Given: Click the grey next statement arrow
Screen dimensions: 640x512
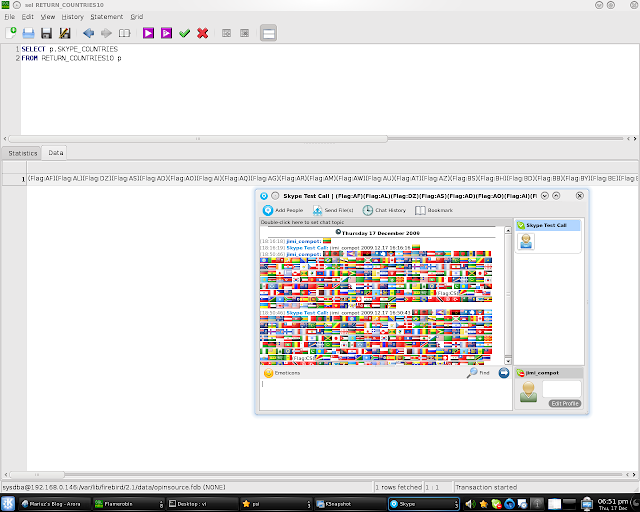Looking at the screenshot, I should (106, 33).
